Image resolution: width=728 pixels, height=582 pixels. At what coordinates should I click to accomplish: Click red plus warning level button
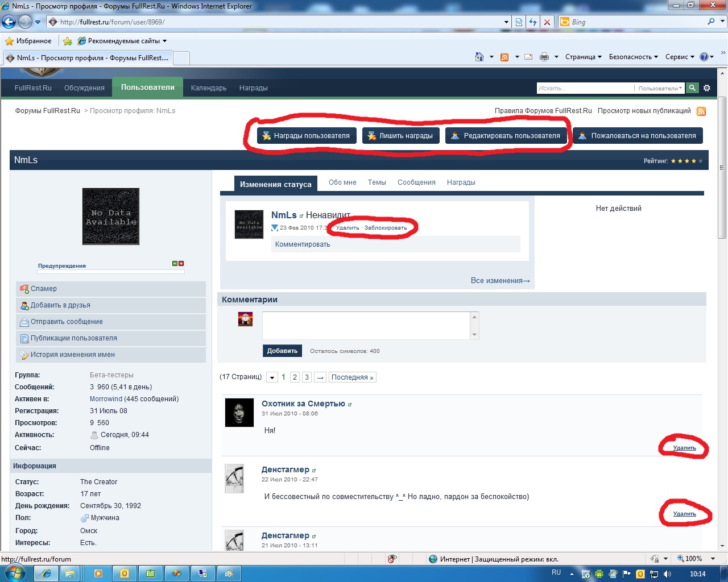pos(181,264)
